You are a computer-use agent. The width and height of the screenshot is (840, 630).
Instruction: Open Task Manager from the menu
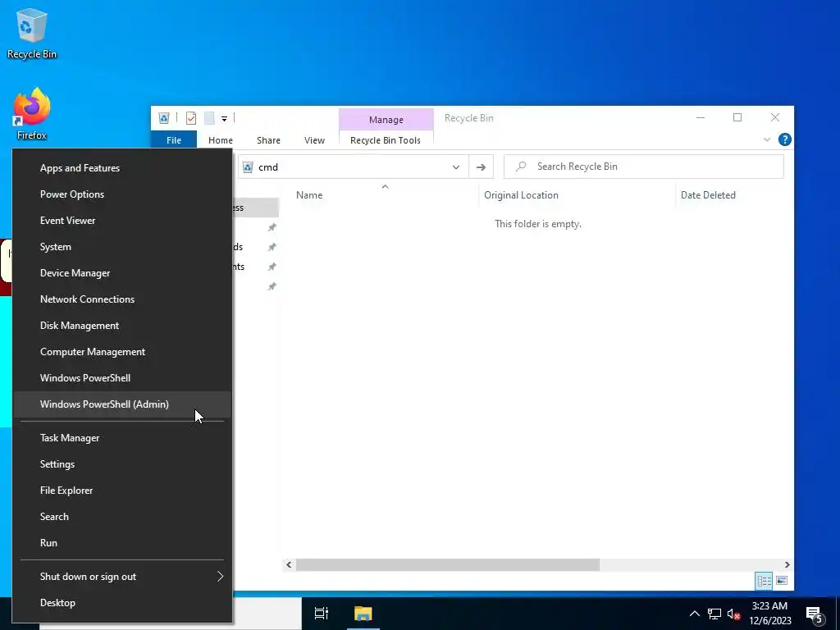pyautogui.click(x=122, y=438)
